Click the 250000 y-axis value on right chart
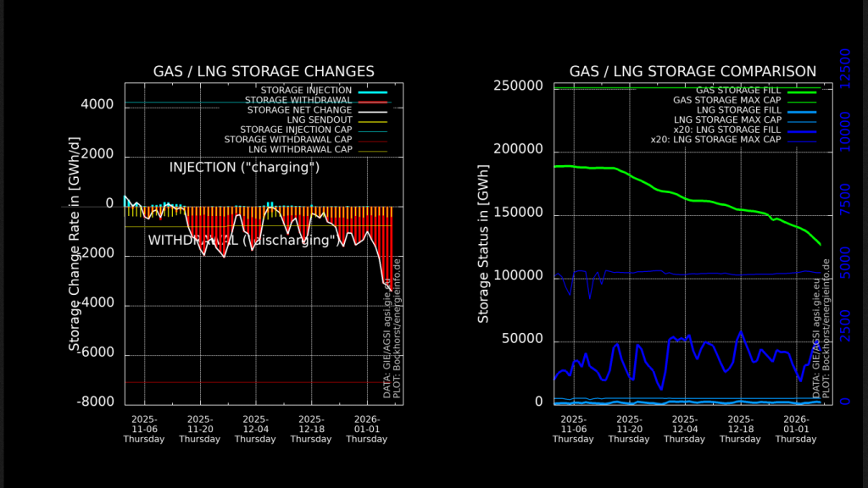Viewport: 868px width, 488px height. tap(517, 87)
